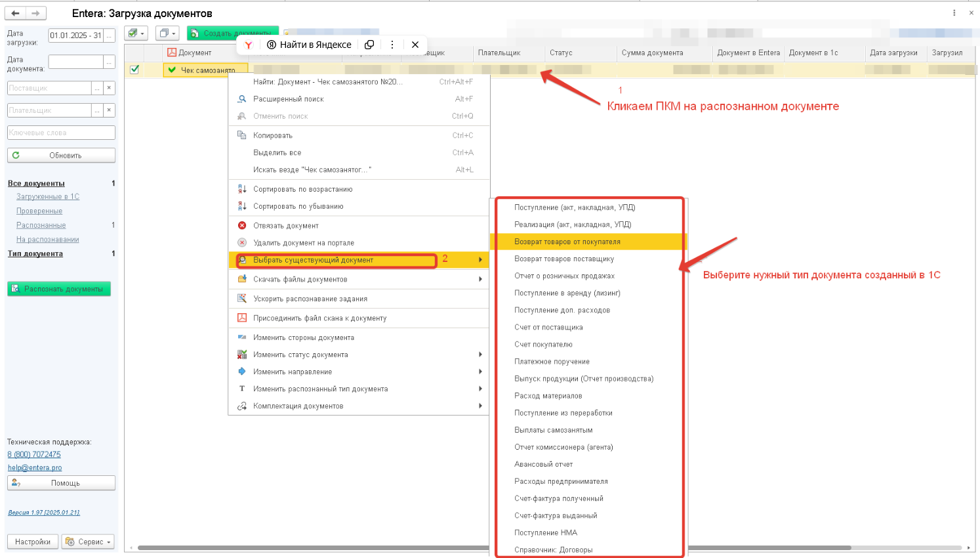The height and width of the screenshot is (558, 980).
Task: Open the check-all toolbar dropdown
Action: click(x=136, y=33)
